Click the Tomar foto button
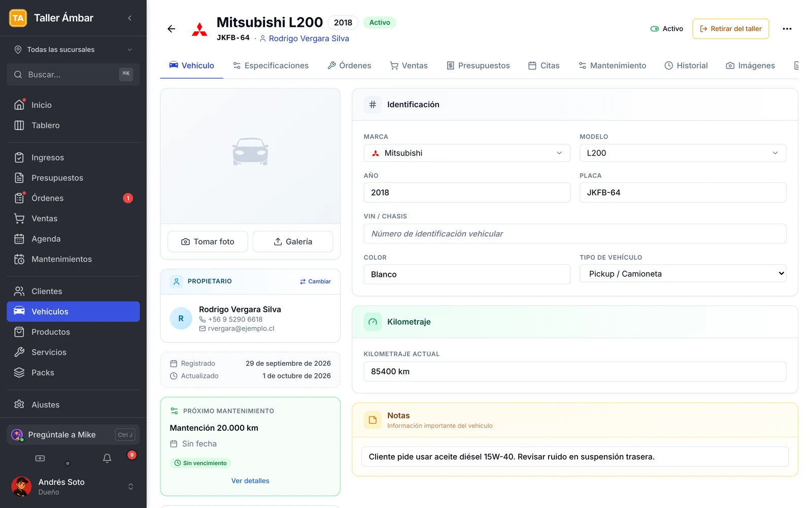This screenshot has height=508, width=812. (208, 242)
